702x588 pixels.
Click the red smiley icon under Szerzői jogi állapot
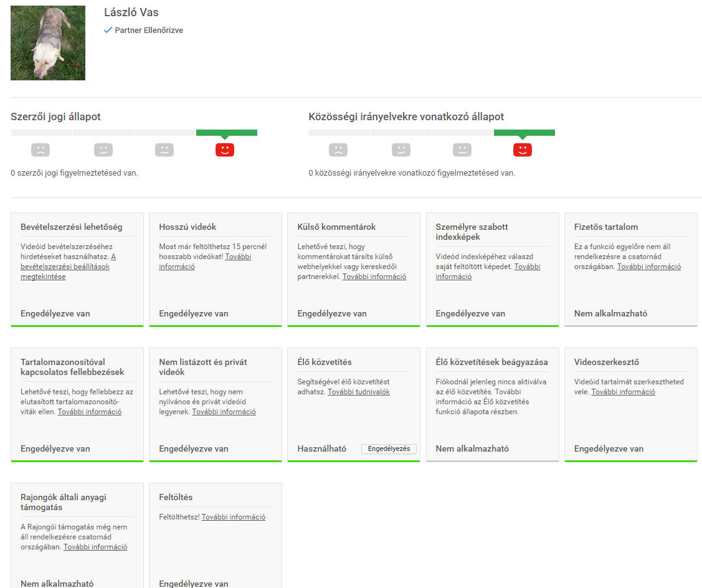[225, 149]
